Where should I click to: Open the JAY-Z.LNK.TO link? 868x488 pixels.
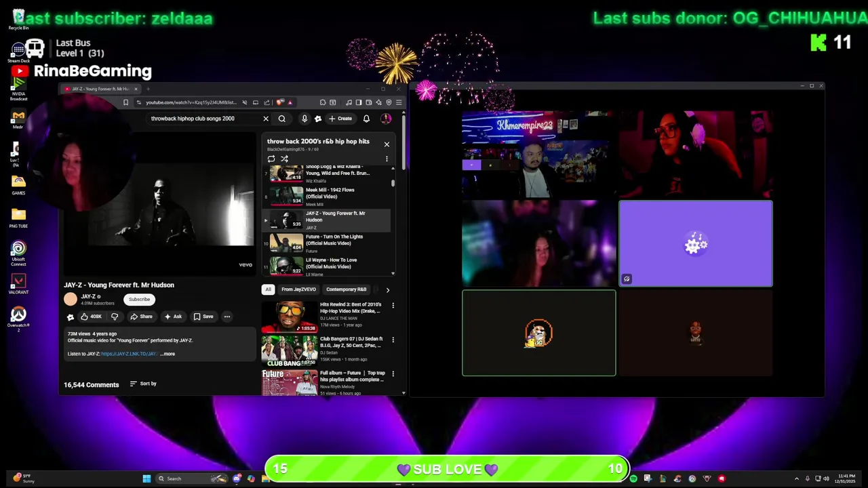coord(129,354)
